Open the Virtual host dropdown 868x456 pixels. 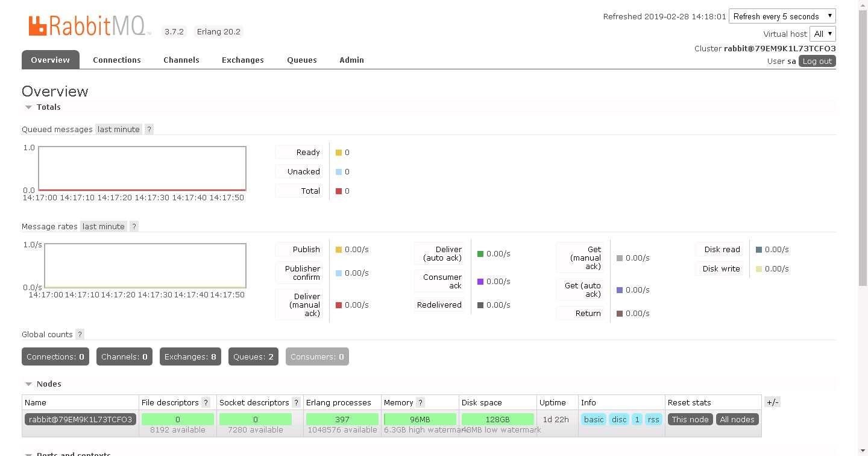coord(823,34)
